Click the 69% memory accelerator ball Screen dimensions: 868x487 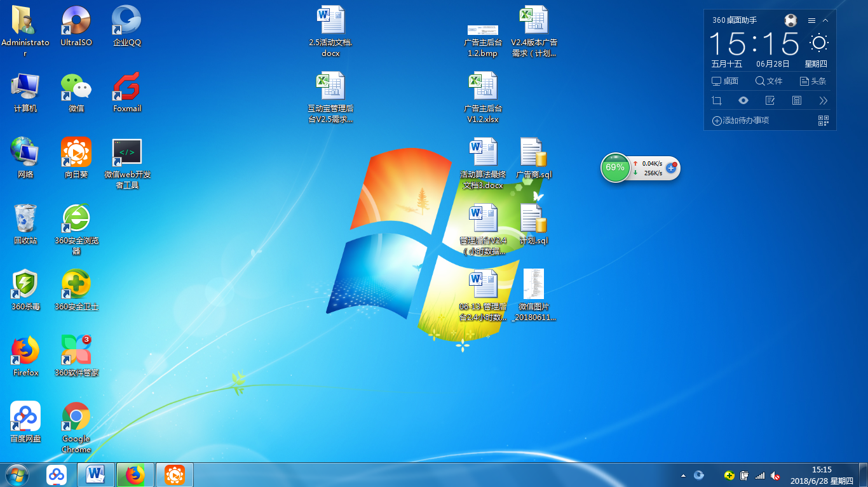(615, 168)
